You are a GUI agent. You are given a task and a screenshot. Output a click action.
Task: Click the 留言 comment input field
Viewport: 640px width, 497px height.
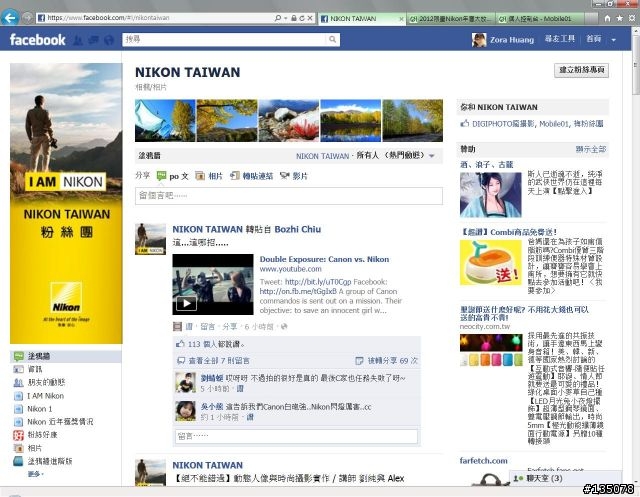click(296, 436)
